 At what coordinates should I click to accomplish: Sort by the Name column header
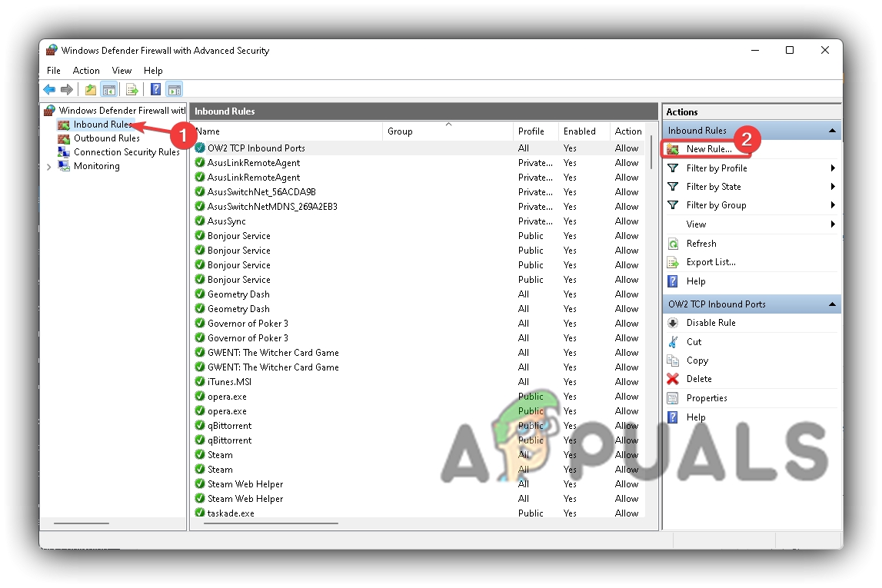(x=287, y=131)
